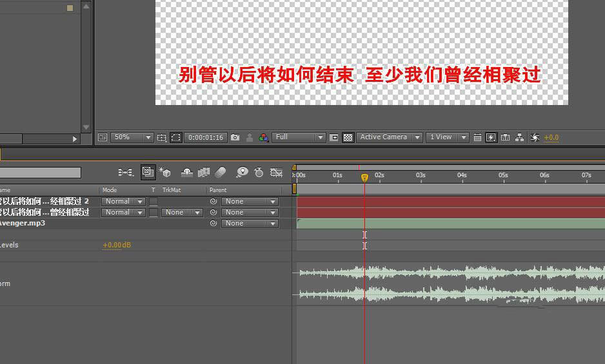
Task: Click the Parent column header
Action: click(x=218, y=190)
